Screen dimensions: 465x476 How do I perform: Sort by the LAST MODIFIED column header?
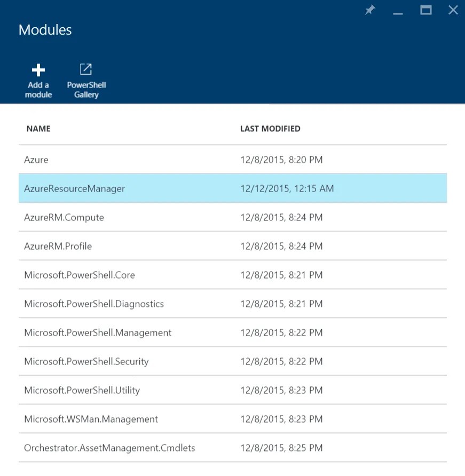[270, 129]
